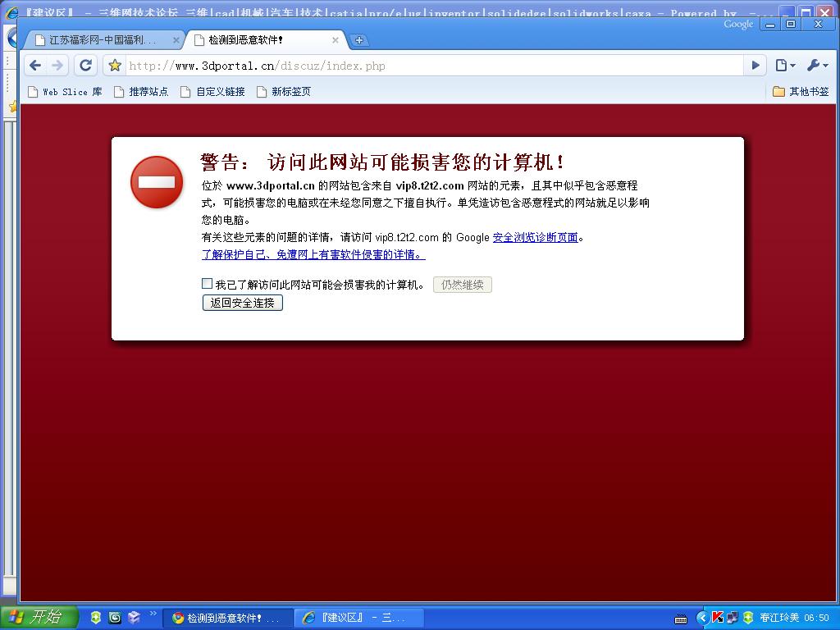Viewport: 840px width, 630px height.
Task: Close the 江苏福彩网 tab
Action: 176,40
